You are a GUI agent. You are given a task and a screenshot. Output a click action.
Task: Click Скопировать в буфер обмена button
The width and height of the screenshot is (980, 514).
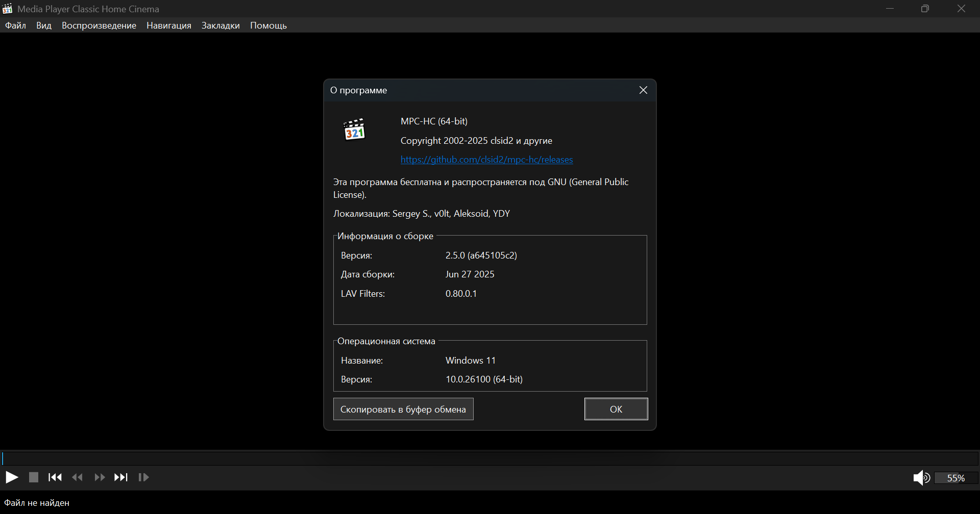tap(403, 409)
